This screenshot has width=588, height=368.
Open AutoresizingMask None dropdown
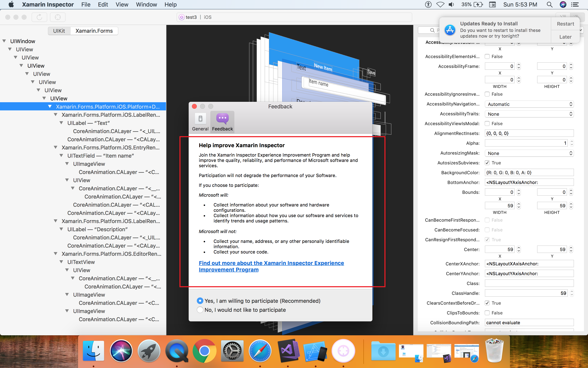click(x=529, y=153)
